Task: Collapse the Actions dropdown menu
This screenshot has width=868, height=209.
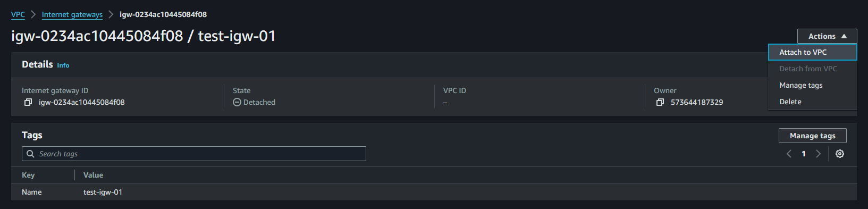Action: click(827, 36)
